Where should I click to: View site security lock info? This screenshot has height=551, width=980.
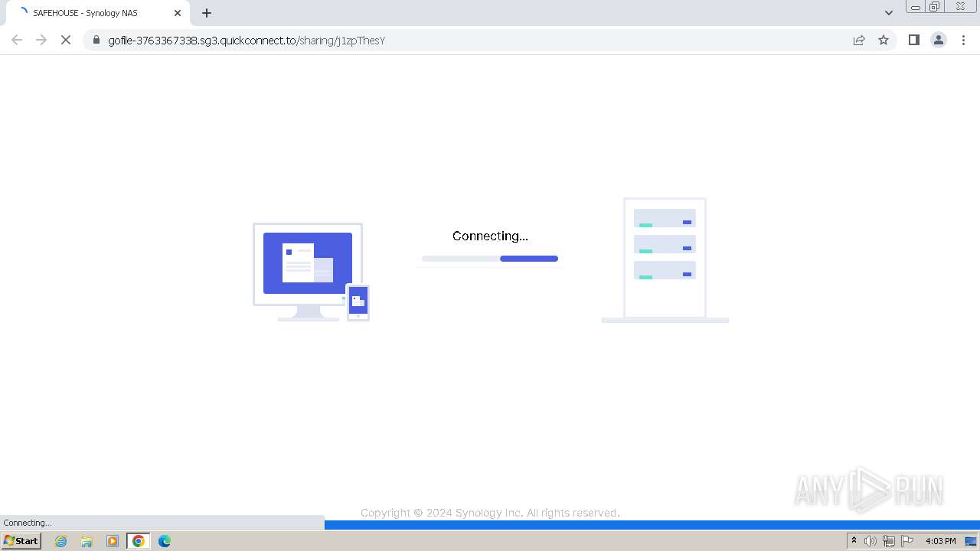tap(96, 40)
